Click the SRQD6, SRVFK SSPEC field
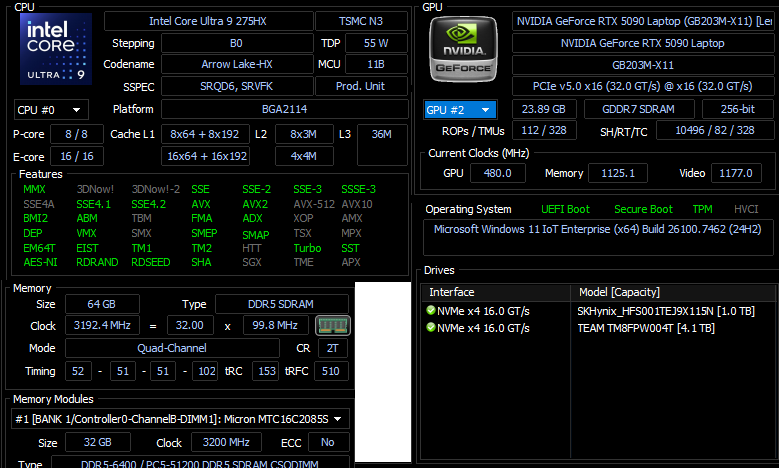The image size is (779, 468). click(237, 86)
